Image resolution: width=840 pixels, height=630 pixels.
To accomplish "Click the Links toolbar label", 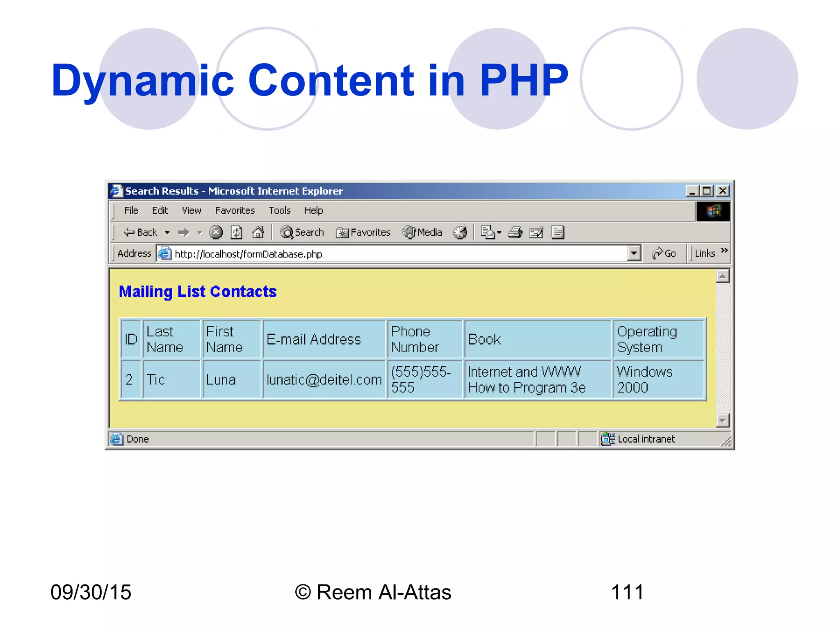I will click(705, 253).
